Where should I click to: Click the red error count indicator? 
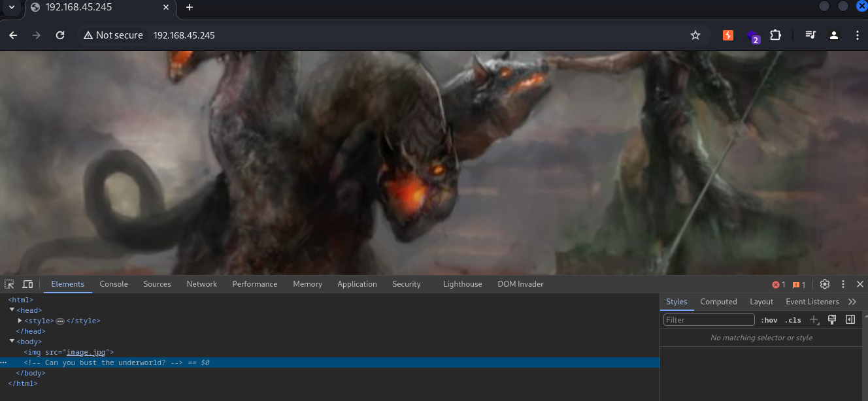point(778,285)
